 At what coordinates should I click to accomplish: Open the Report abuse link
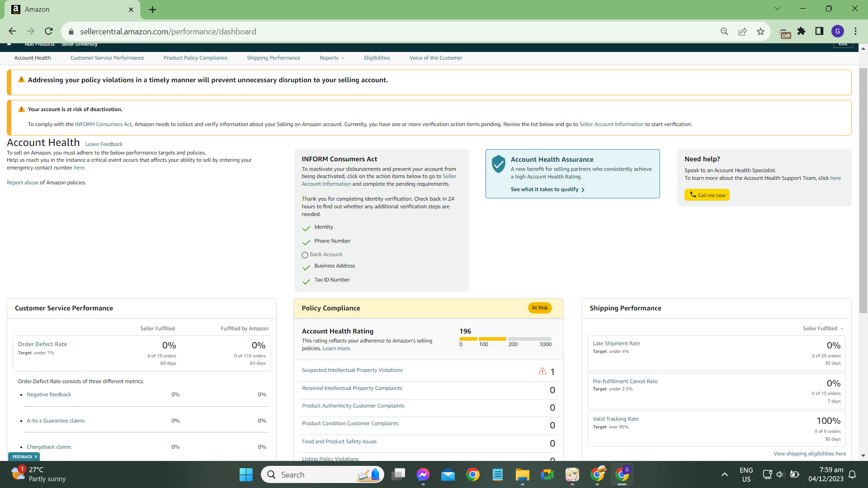23,183
